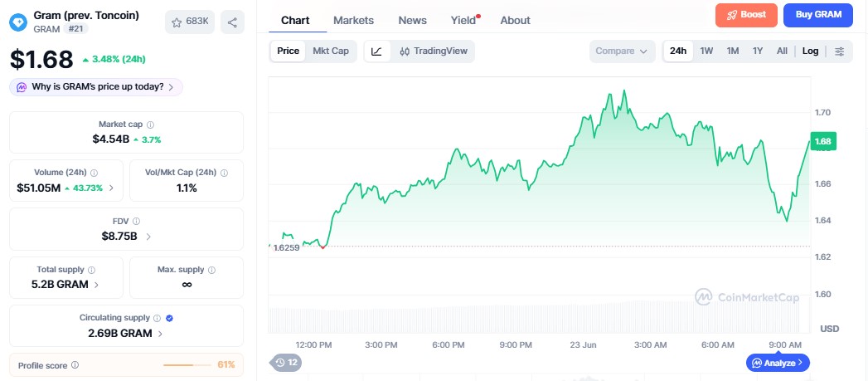
Task: Click the 5.2B GRAM total supply value
Action: [x=60, y=285]
